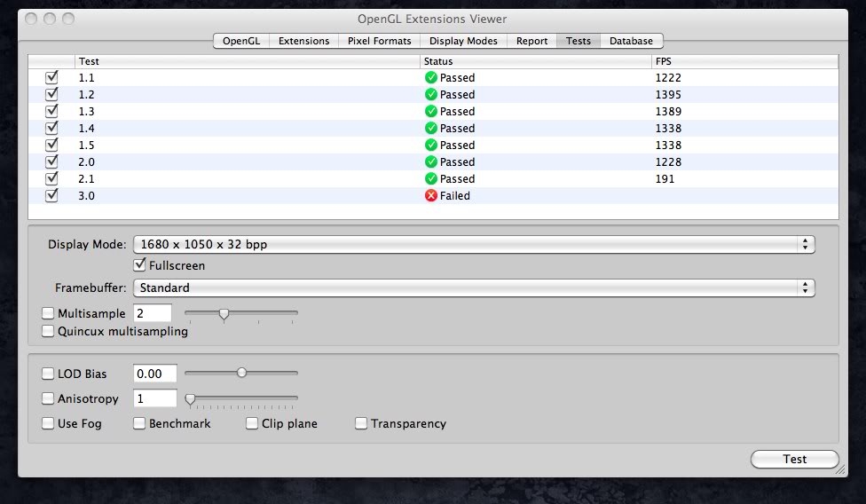Uncheck the test 1.3 checkbox

point(51,111)
